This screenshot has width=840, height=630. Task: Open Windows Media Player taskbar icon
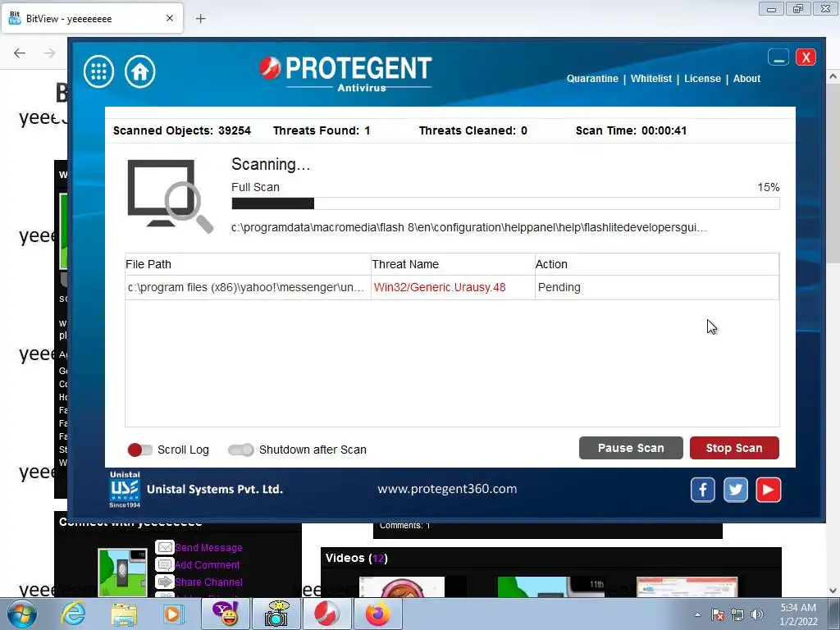tap(173, 614)
